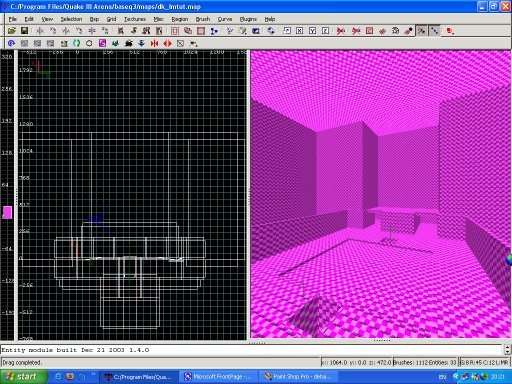
Task: Toggle don't select model brushes
Action: pos(341,31)
